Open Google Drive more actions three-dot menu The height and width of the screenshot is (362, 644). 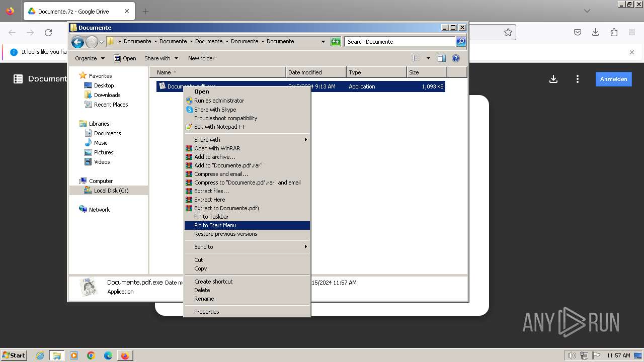pos(578,79)
